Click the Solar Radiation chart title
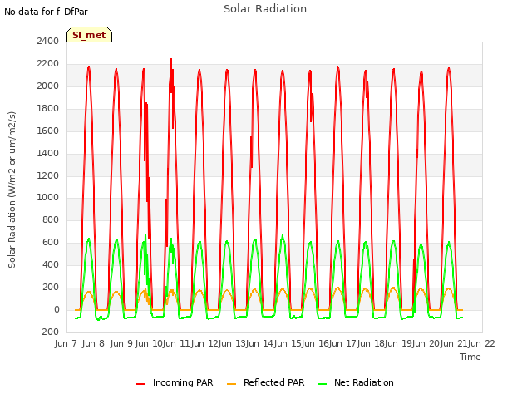 point(265,9)
